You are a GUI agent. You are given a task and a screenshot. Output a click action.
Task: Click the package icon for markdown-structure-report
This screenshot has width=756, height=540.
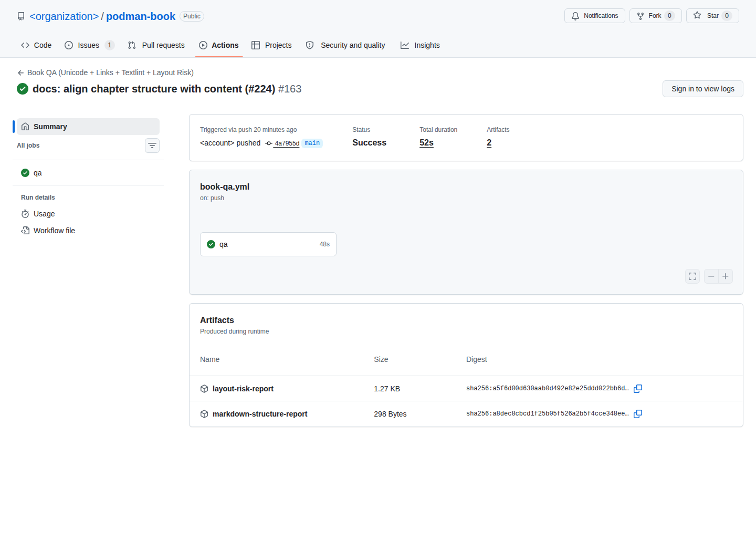coord(204,414)
